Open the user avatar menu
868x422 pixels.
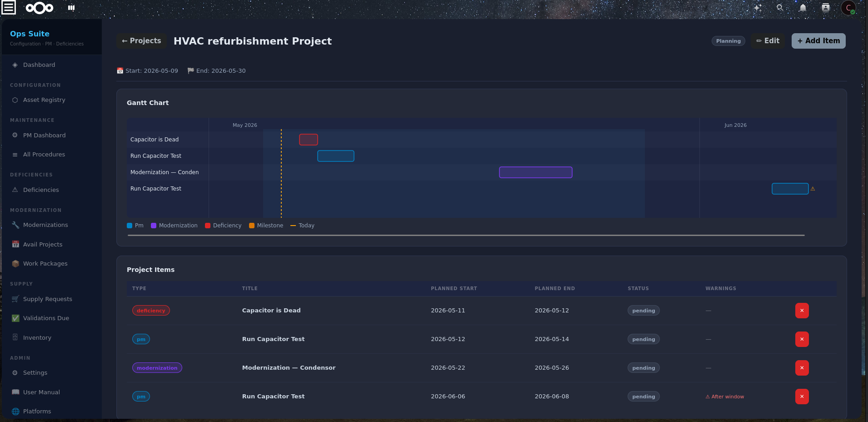[848, 8]
